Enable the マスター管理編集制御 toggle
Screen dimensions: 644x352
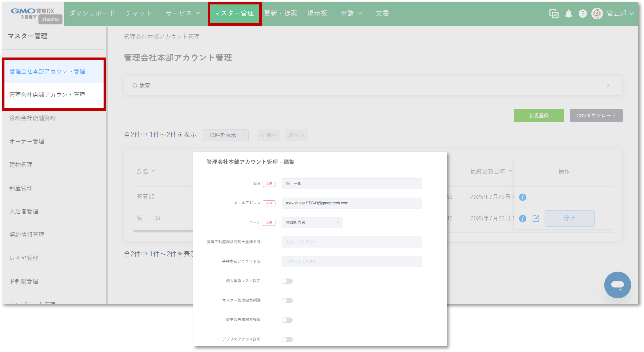tap(287, 300)
